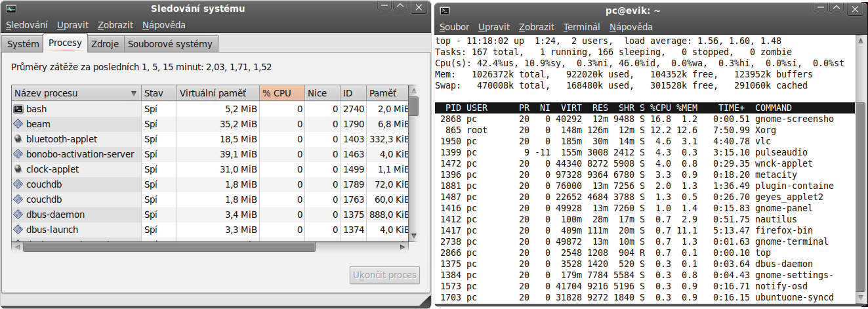The width and height of the screenshot is (868, 309).
Task: Click the COMMAND column header in top
Action: point(774,108)
